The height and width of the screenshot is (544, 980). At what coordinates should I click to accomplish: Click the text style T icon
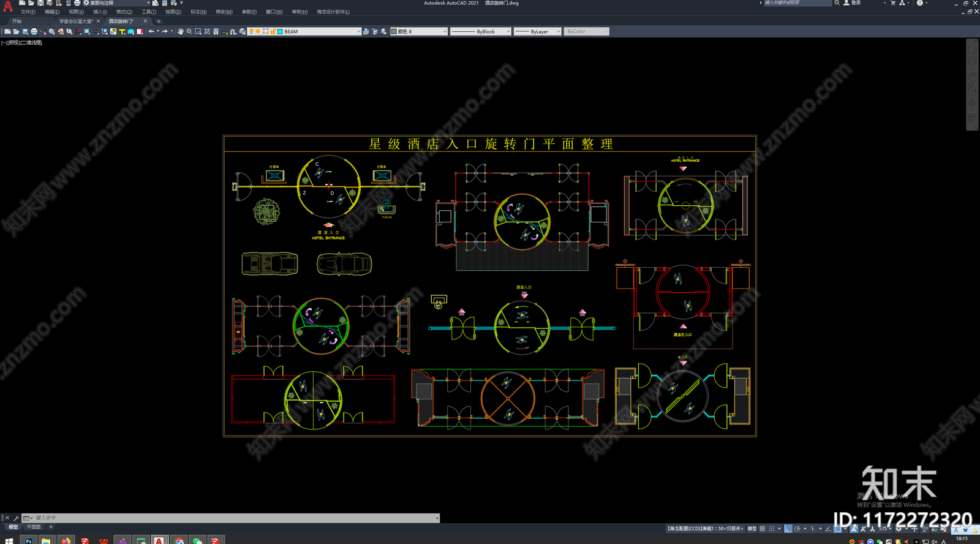(122, 31)
